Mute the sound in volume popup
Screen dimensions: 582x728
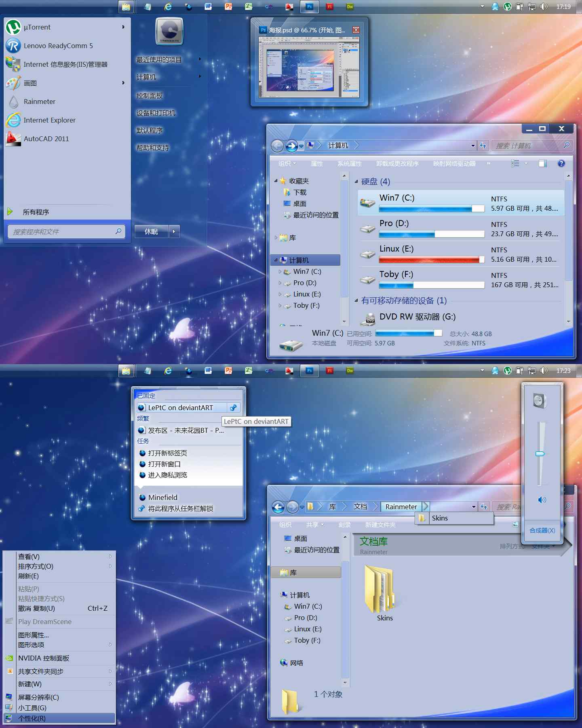click(542, 500)
